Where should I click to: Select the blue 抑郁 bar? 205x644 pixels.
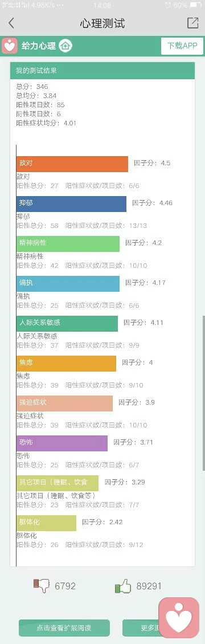click(x=71, y=203)
